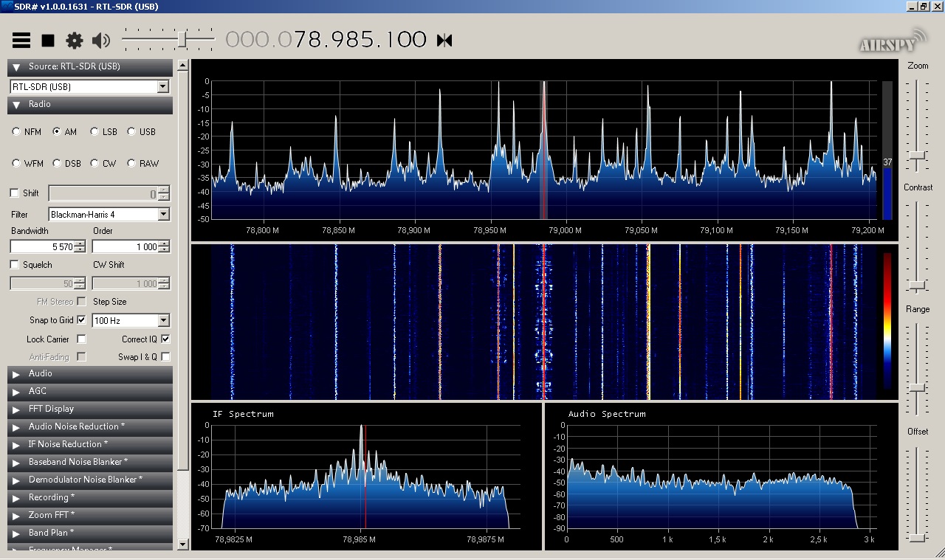Expand the Demodulator Noise Blanker panel

[90, 480]
